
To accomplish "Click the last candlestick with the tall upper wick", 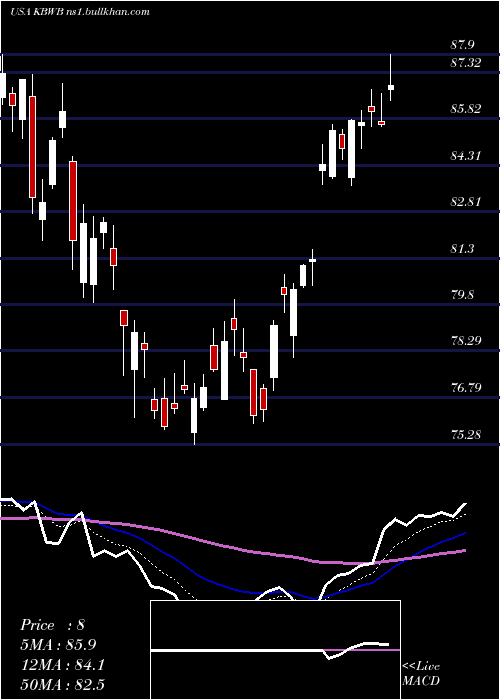I will pyautogui.click(x=391, y=78).
